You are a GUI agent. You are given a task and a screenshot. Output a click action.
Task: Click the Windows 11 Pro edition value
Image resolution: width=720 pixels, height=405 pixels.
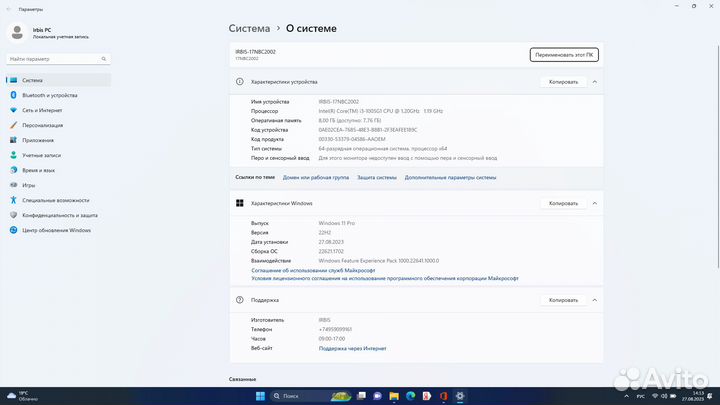337,223
